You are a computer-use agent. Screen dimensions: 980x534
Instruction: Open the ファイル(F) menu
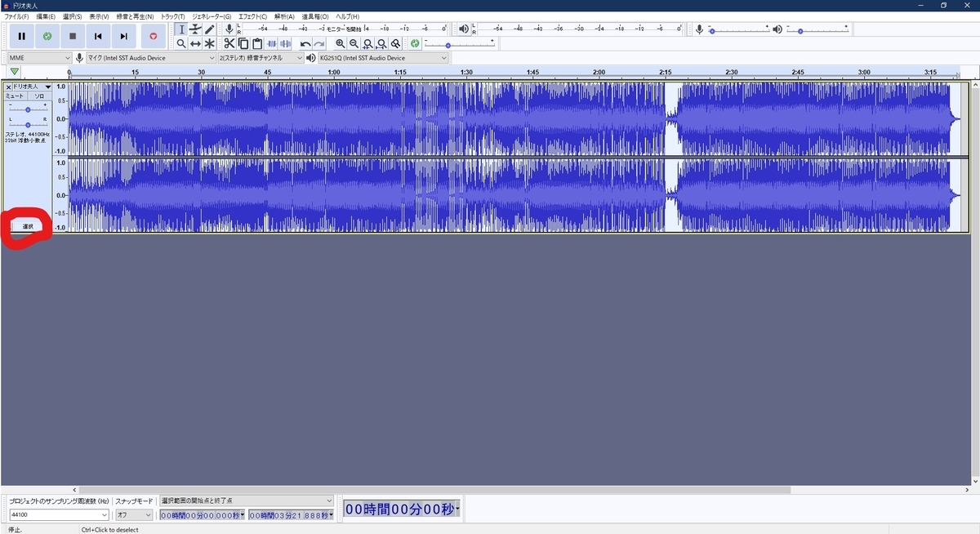16,16
